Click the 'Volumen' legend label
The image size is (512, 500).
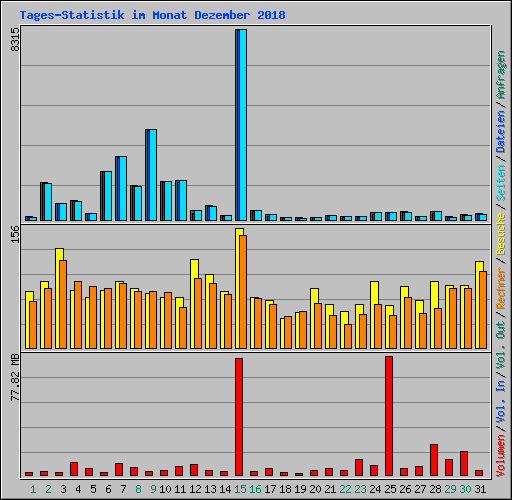501,456
